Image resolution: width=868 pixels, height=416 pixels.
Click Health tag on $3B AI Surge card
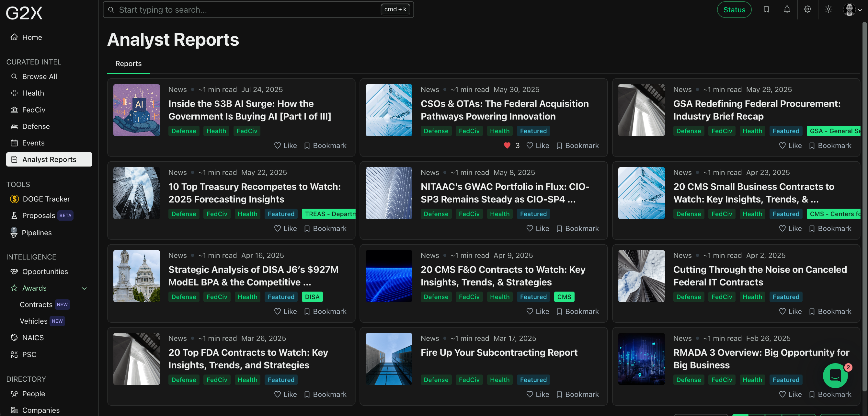(x=216, y=131)
